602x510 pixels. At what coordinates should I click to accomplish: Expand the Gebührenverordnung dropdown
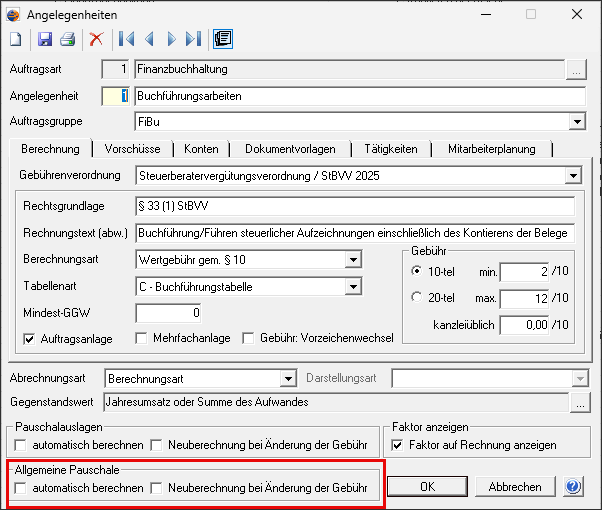(x=573, y=176)
